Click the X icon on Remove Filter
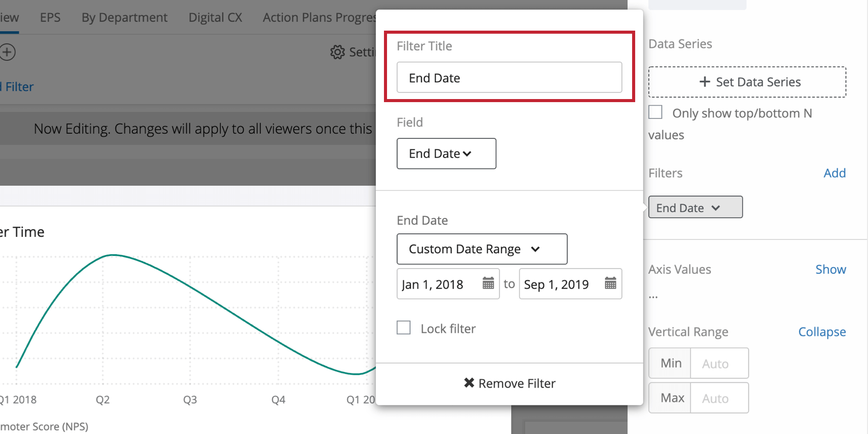Screen dimensions: 868x434 pos(469,383)
